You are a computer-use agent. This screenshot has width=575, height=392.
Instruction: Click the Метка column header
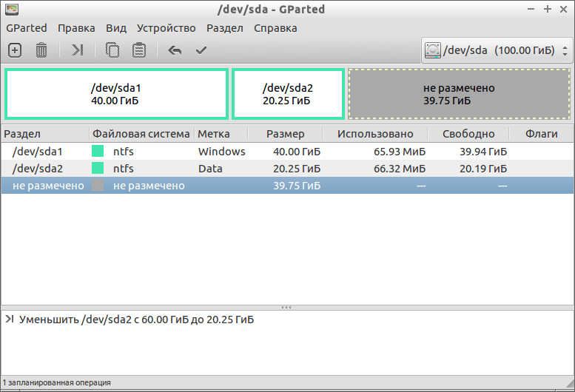point(221,134)
